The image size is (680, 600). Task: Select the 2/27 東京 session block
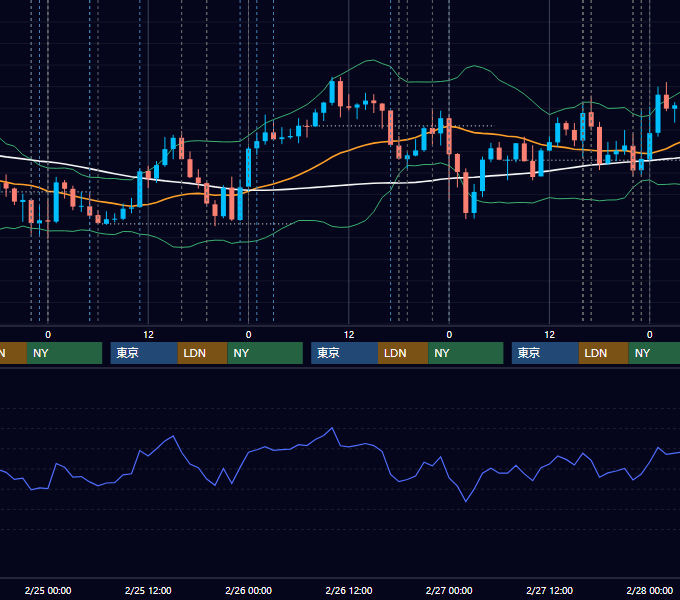[x=545, y=353]
